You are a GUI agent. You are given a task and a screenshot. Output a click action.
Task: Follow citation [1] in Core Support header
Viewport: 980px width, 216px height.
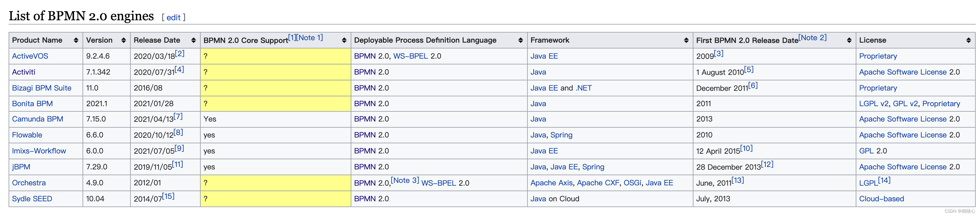292,38
